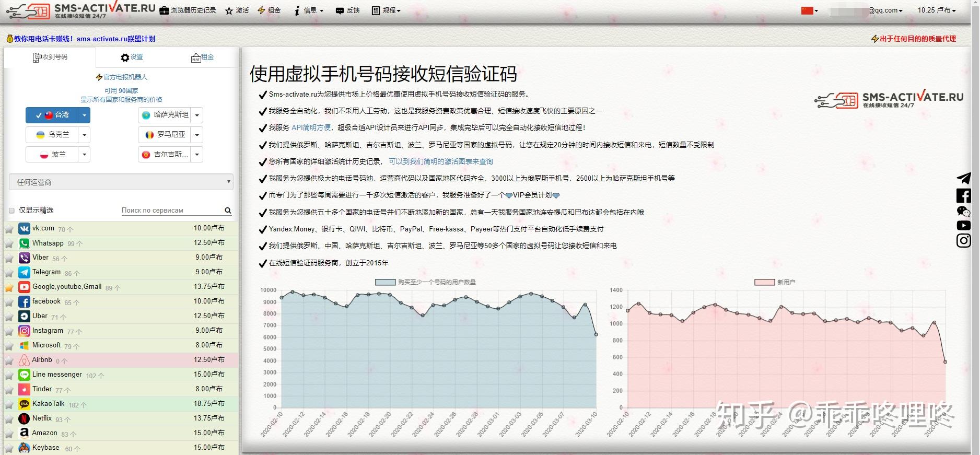Toggle favorite star for Whatsapp

click(x=9, y=244)
